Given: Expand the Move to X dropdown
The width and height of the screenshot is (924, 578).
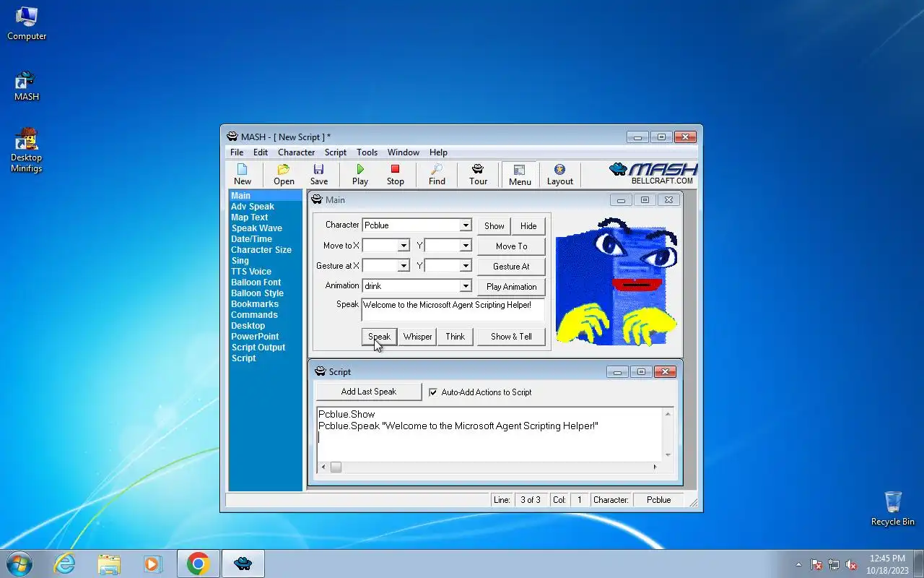Looking at the screenshot, I should pos(404,246).
